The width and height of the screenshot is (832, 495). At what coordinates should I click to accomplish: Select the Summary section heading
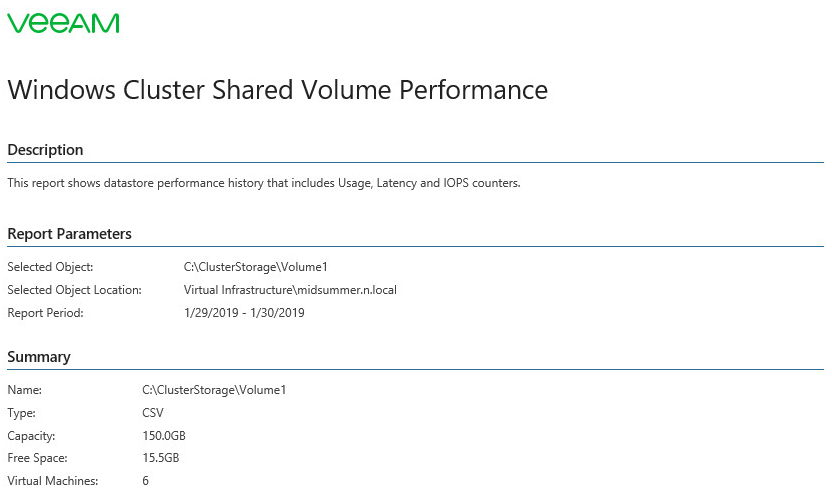click(x=39, y=357)
